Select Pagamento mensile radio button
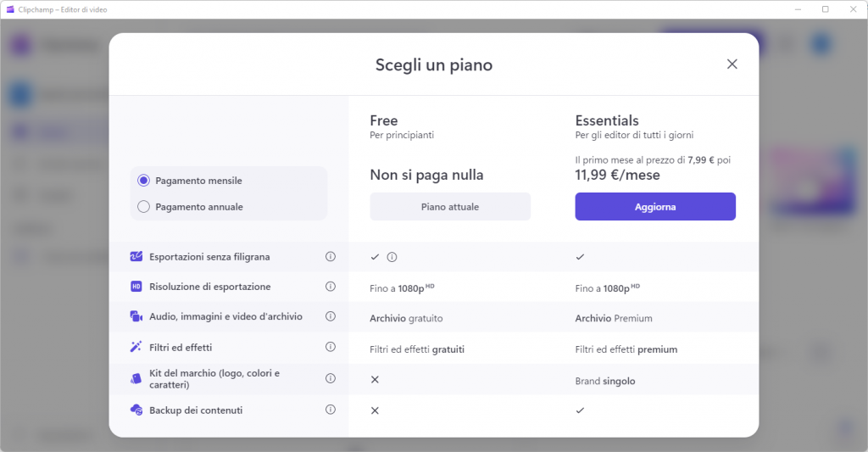Screen dimensions: 868x452 [x=143, y=181]
